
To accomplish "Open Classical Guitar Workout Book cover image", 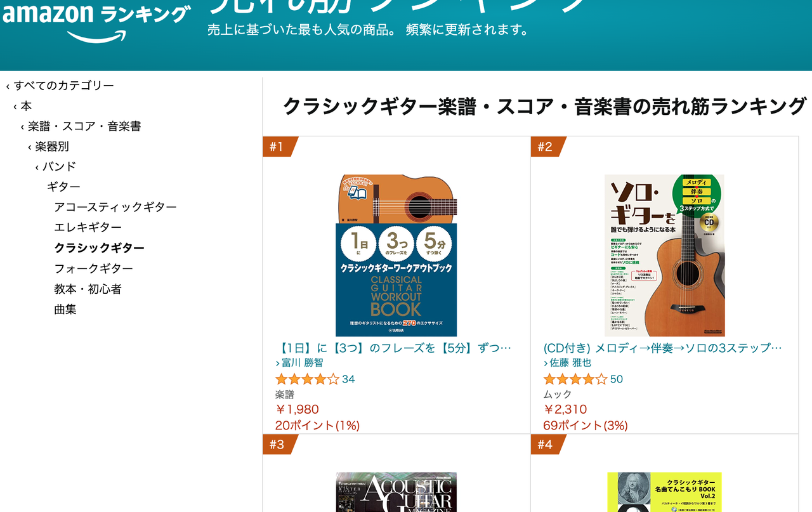I will 396,255.
